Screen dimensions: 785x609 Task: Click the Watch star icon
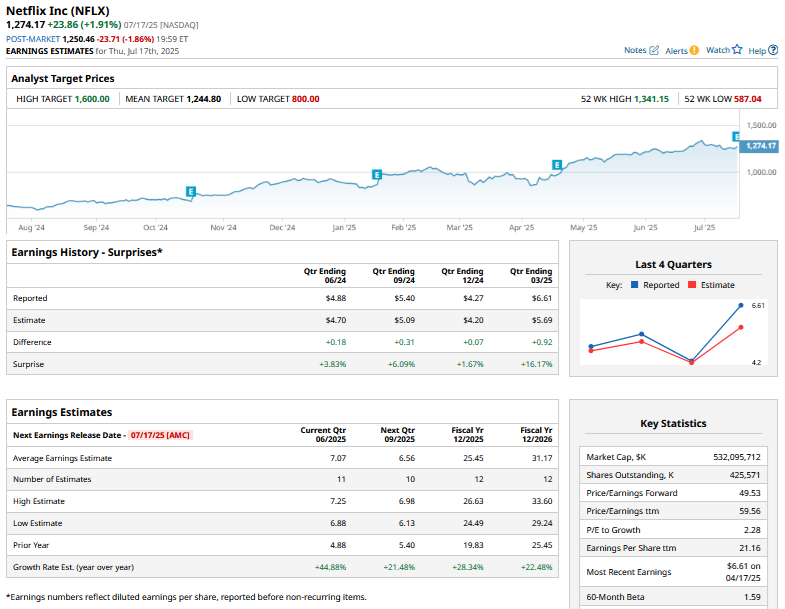(737, 49)
